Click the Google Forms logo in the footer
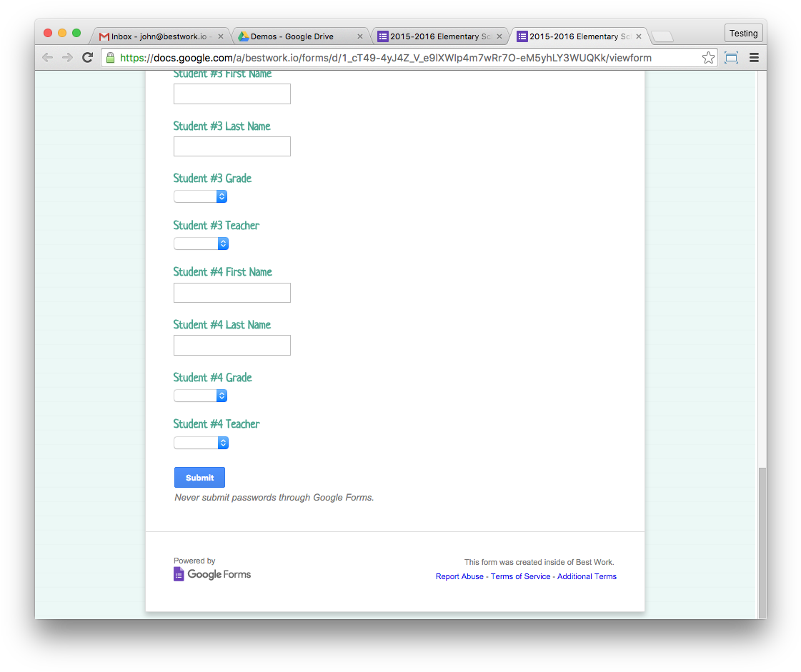 [x=212, y=573]
